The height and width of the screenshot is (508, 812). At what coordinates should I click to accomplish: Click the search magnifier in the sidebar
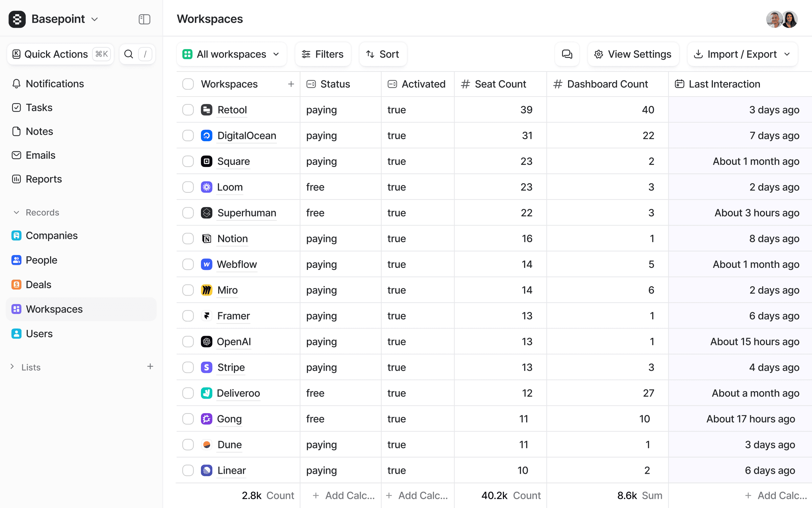coord(129,54)
